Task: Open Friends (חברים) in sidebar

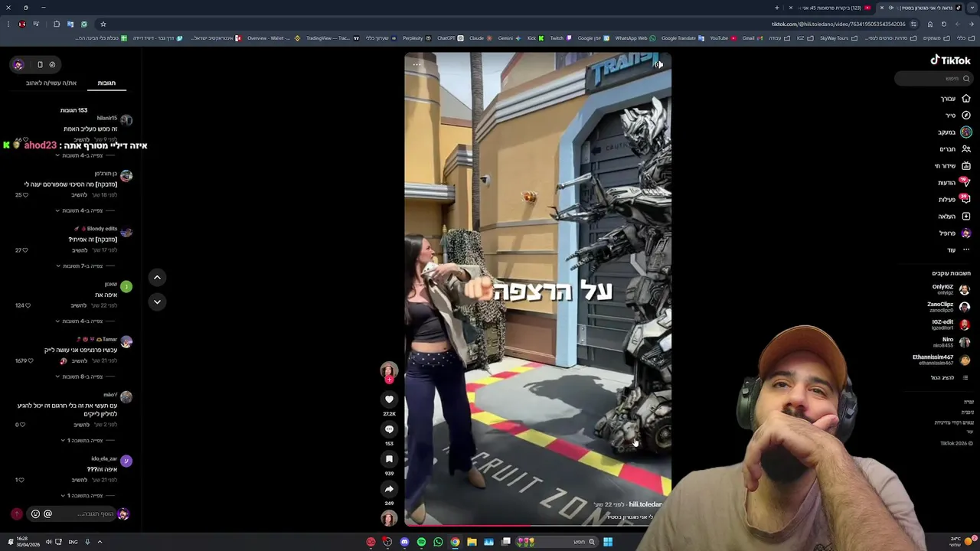Action: point(955,149)
